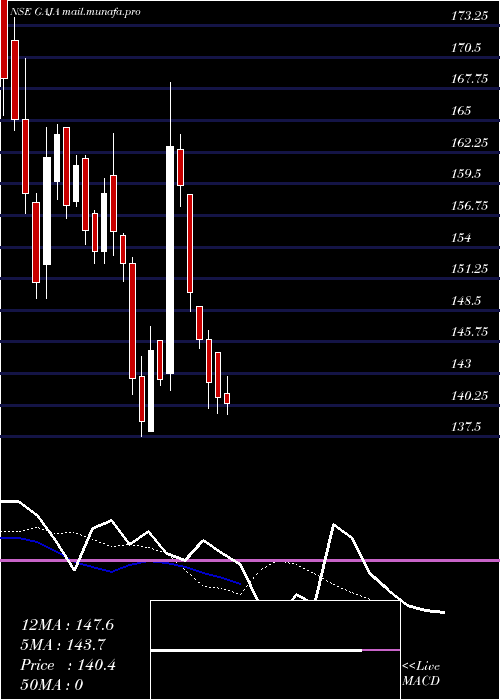The width and height of the screenshot is (500, 700).
Task: Click the blue moving average line in MACD panel
Action: (121, 562)
